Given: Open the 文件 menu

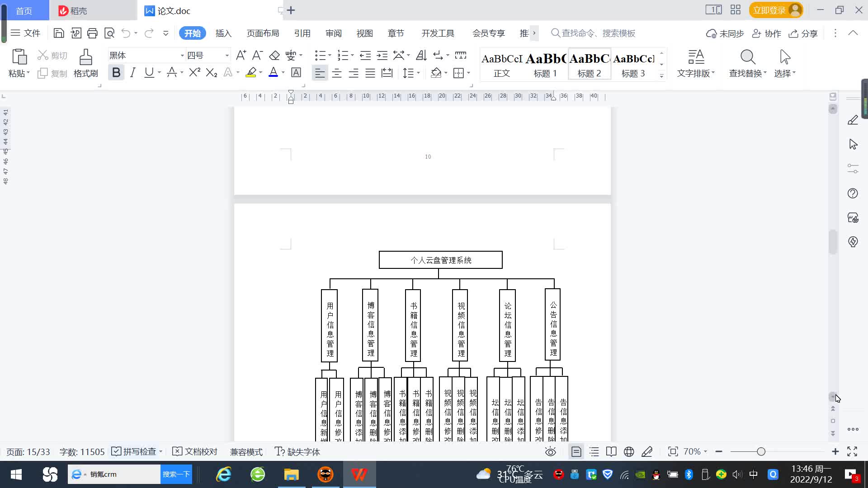Looking at the screenshot, I should click(25, 33).
